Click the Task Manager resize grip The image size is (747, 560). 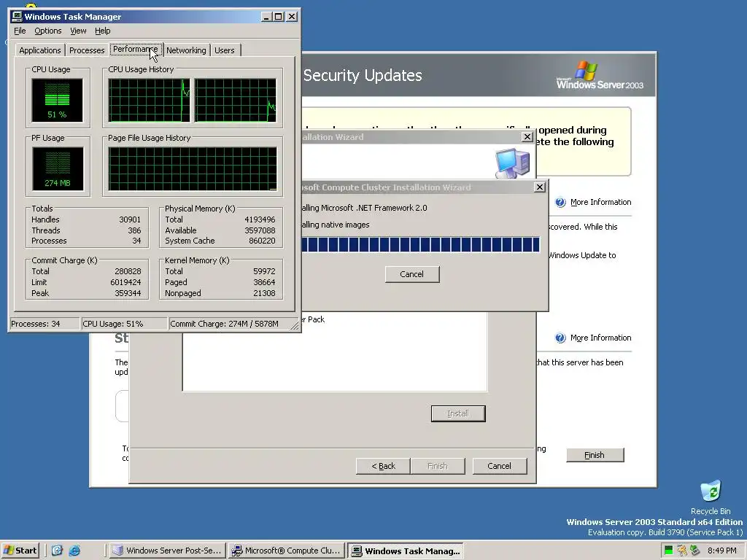pyautogui.click(x=295, y=326)
